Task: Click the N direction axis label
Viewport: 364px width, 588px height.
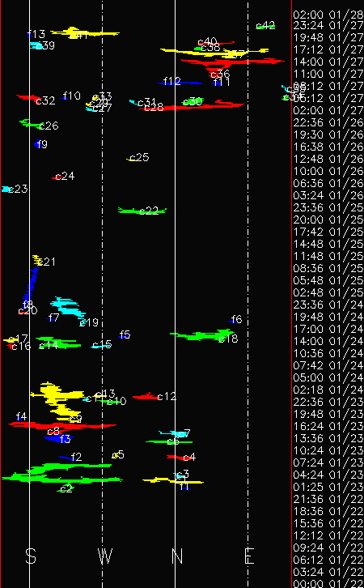Action: [x=177, y=556]
